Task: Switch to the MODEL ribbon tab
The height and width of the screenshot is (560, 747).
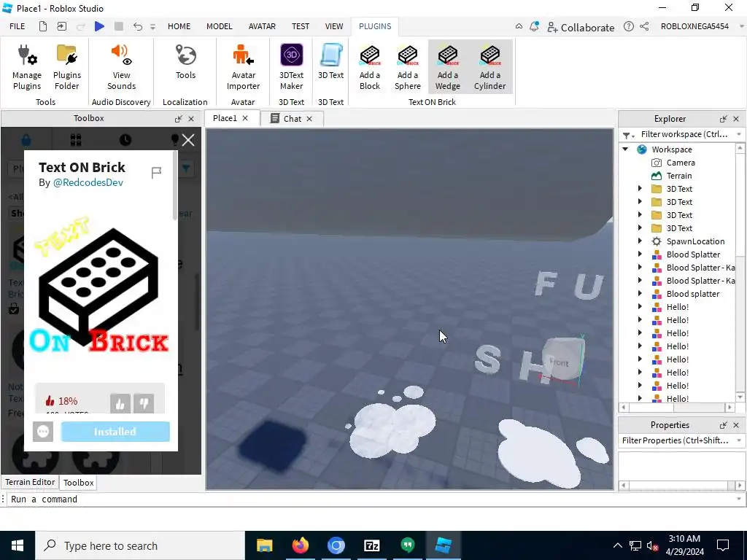Action: click(219, 26)
